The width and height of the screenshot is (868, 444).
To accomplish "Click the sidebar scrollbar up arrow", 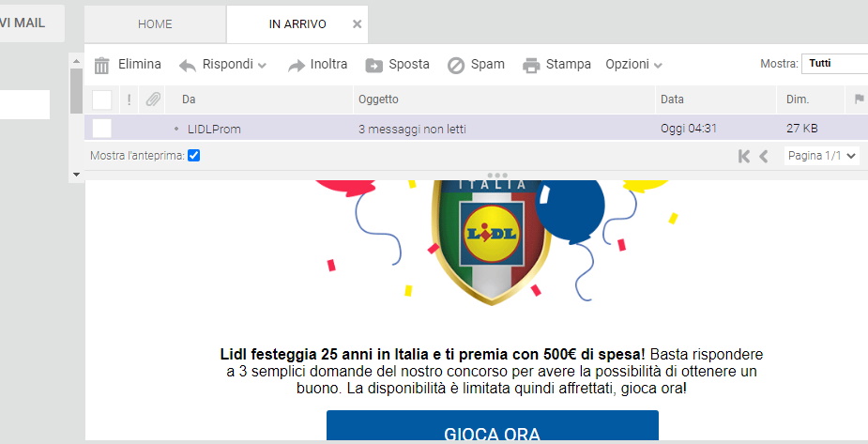I will 76,61.
